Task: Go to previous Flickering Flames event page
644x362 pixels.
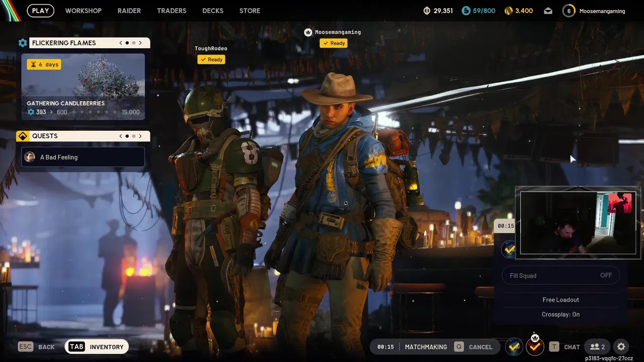Action: [x=121, y=43]
